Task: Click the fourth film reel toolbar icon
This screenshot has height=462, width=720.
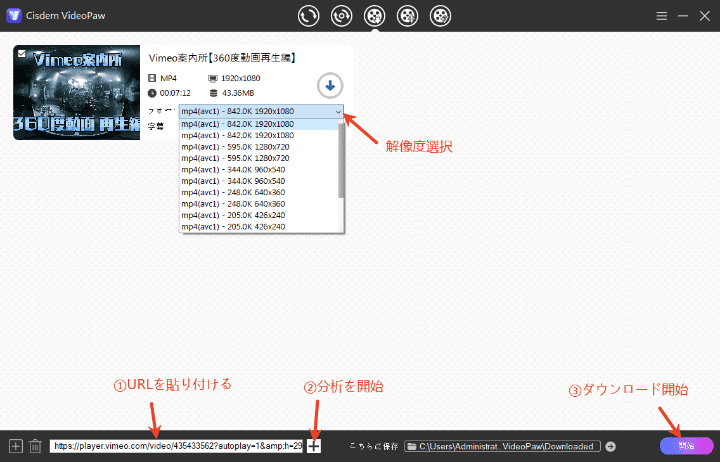Action: coord(407,16)
